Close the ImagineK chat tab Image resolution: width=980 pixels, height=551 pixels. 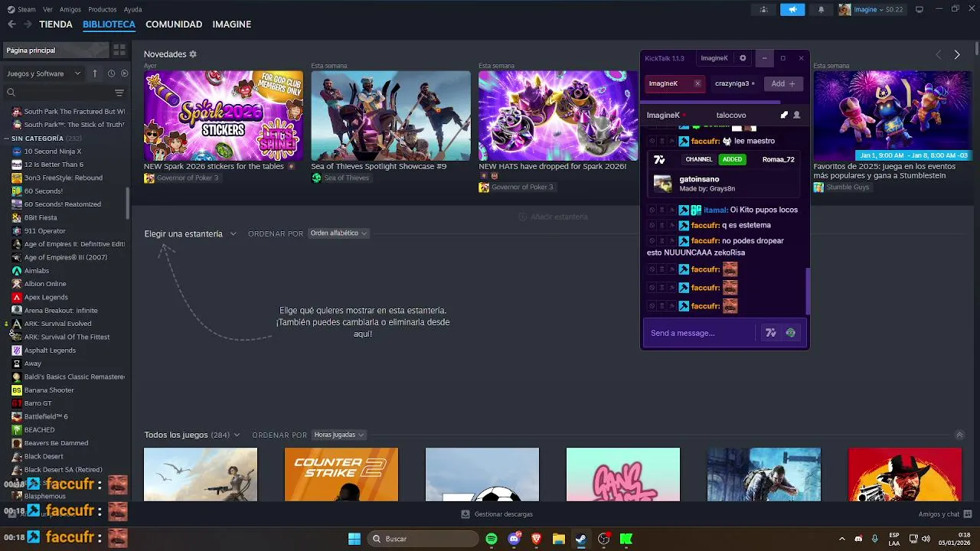click(697, 83)
